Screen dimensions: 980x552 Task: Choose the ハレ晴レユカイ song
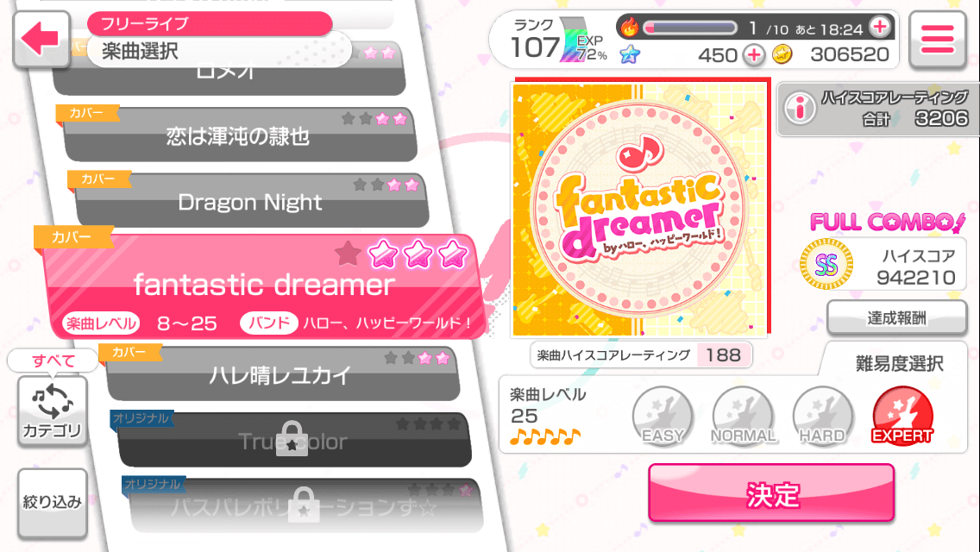281,373
